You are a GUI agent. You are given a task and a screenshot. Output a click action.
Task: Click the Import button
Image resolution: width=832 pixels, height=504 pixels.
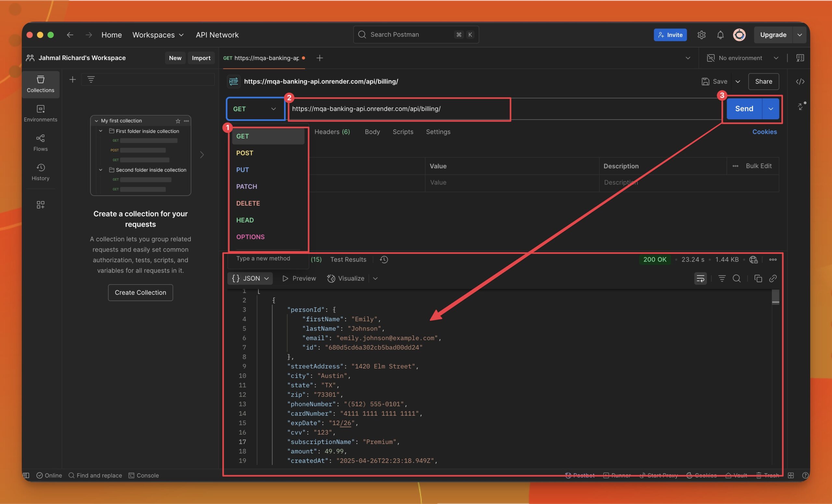point(201,58)
